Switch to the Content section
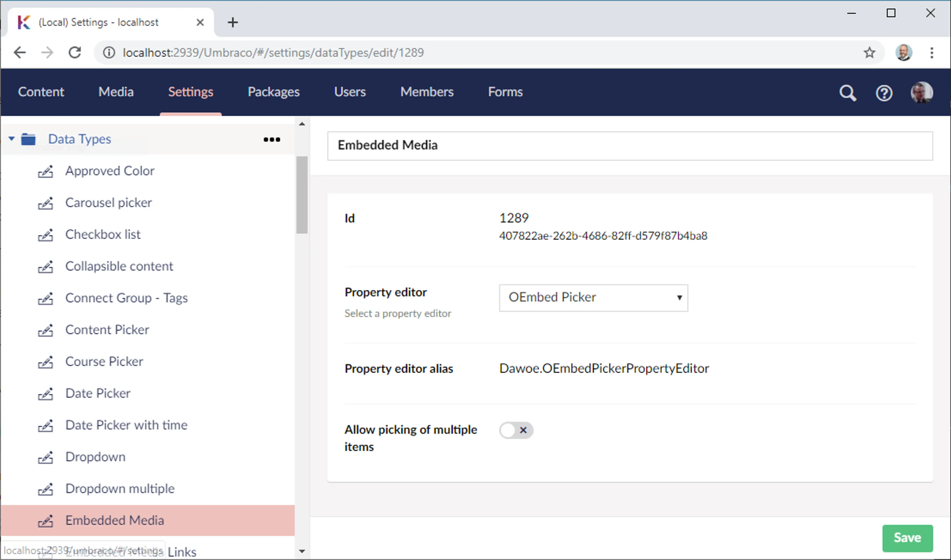 (41, 92)
